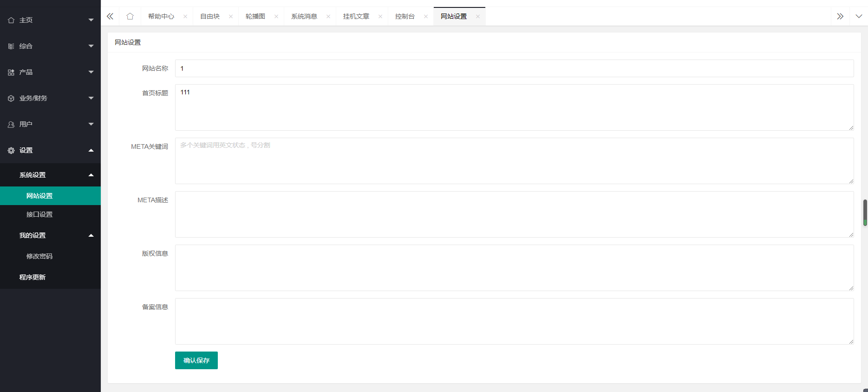Switch to the 自由块 tab
Viewport: 868px width, 392px height.
coord(210,16)
